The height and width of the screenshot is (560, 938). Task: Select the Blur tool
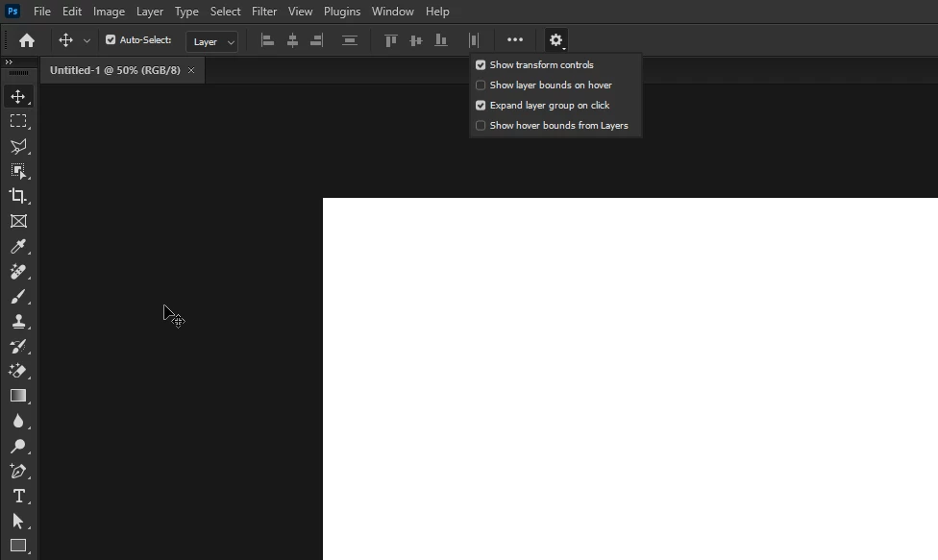(18, 422)
